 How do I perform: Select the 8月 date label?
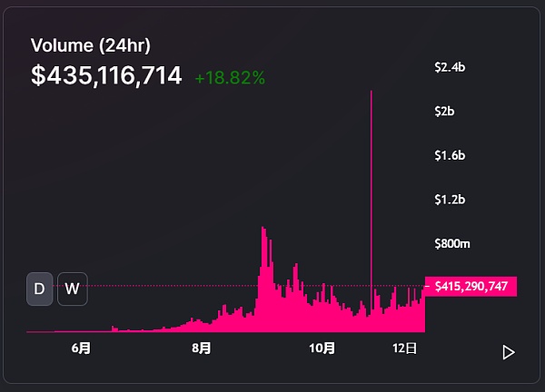tap(202, 348)
